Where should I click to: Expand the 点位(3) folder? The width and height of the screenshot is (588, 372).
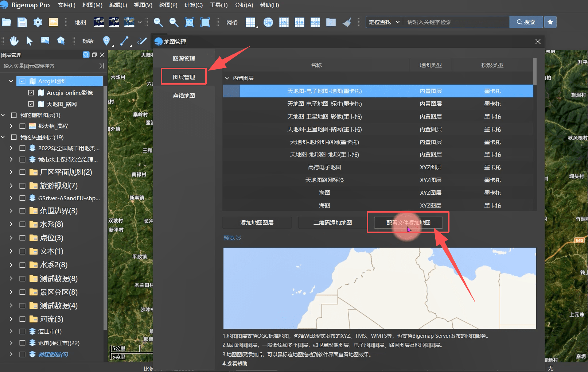pos(11,238)
